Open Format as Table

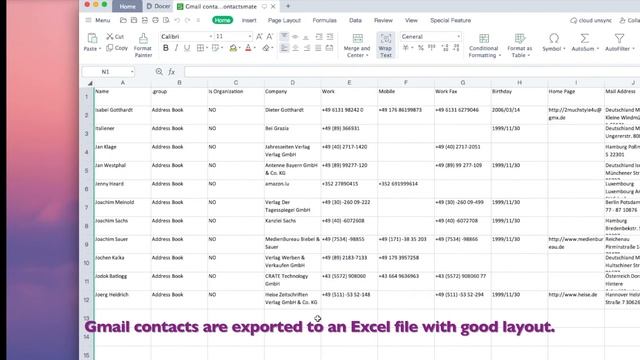point(520,45)
